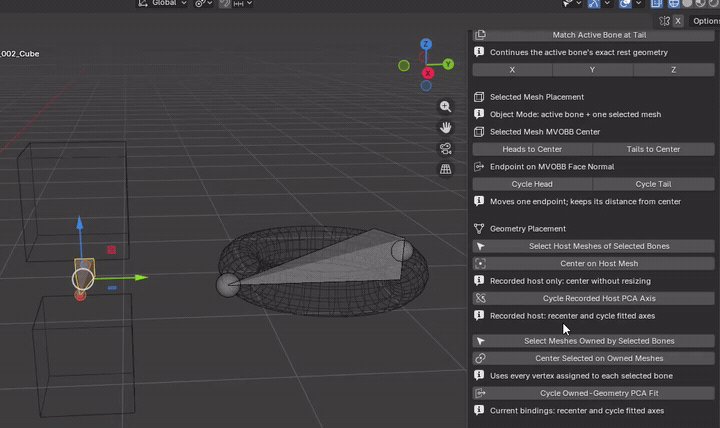The image size is (720, 428).
Task: Click Select Host Meshes of Selected Bones
Action: tap(593, 246)
